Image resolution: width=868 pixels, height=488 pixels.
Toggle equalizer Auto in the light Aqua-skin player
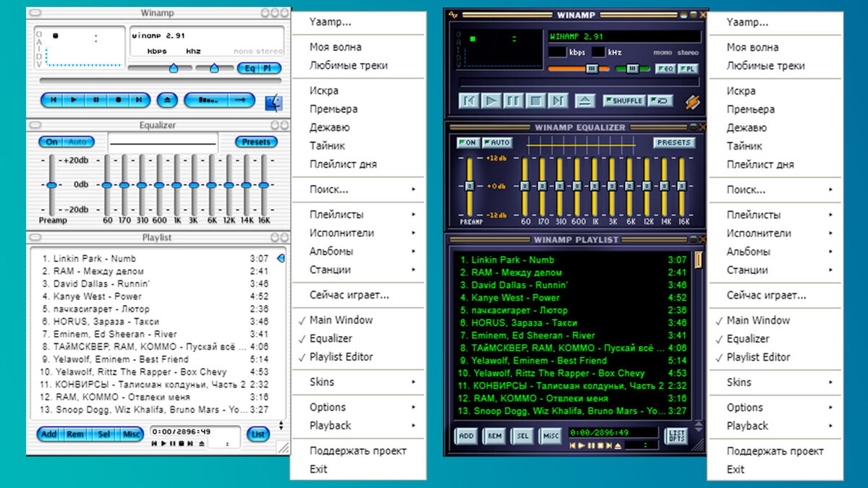(77, 142)
